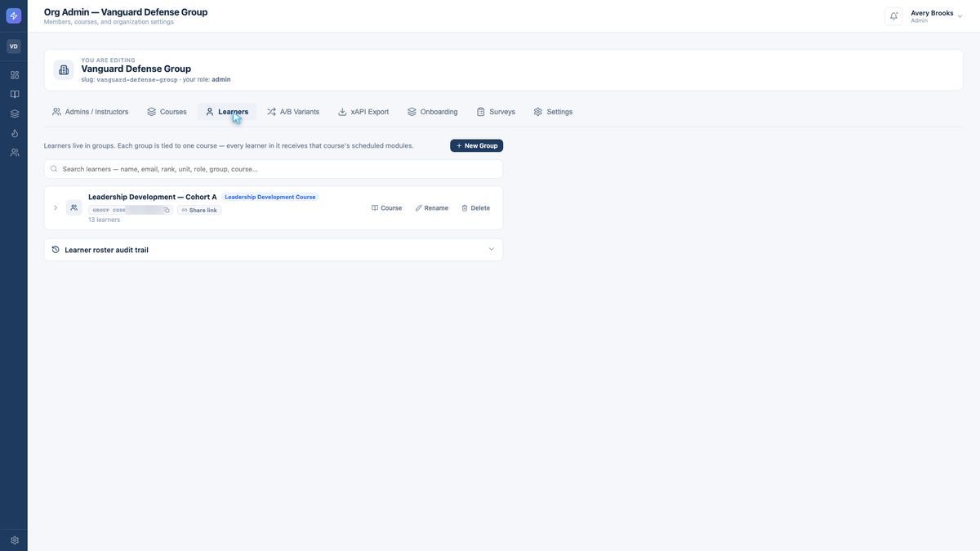Click the notifications bell icon
The image size is (980, 551).
click(x=893, y=16)
